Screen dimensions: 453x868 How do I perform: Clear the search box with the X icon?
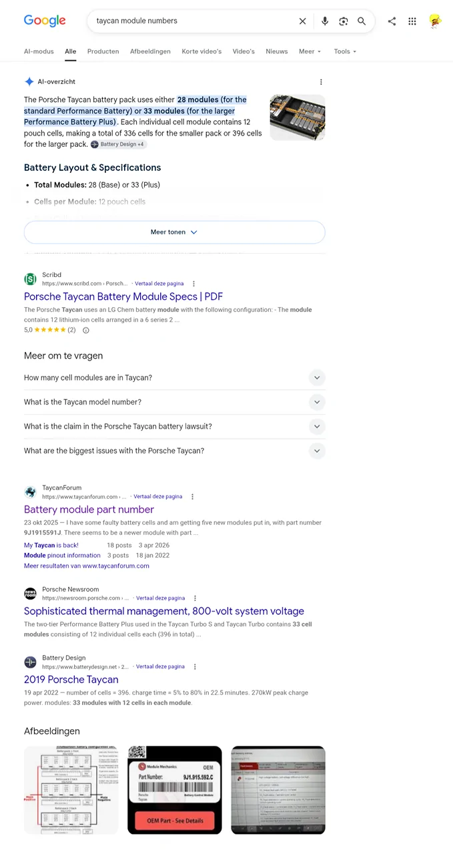coord(302,21)
